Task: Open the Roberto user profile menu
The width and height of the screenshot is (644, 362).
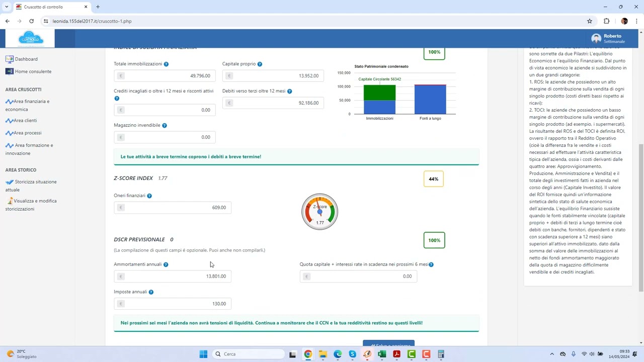Action: [608, 39]
